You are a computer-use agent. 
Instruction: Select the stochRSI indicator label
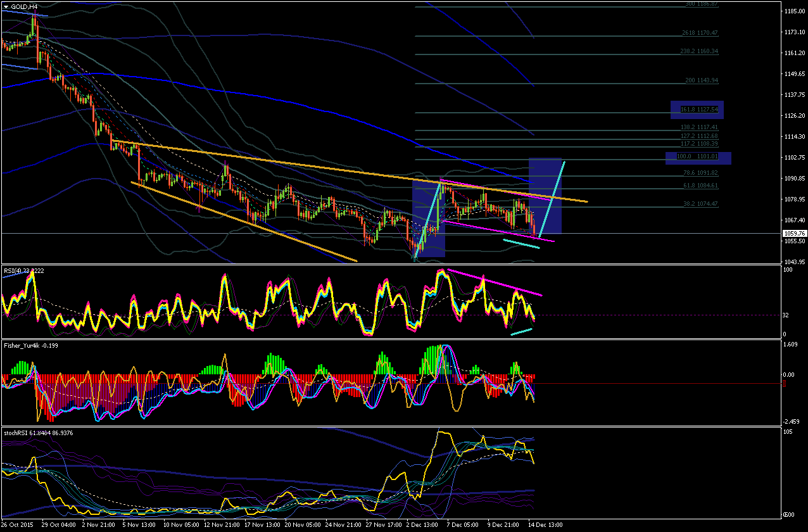point(37,433)
